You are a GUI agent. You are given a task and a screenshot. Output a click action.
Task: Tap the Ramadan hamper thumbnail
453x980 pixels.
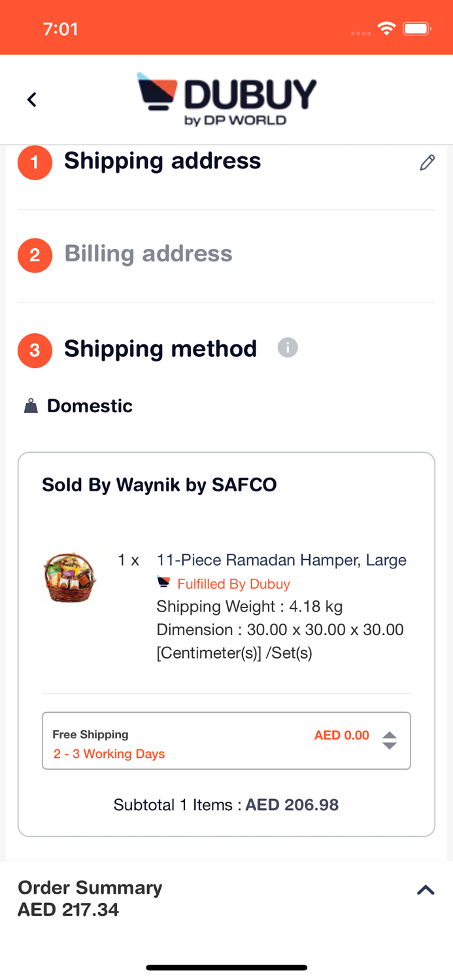coord(70,578)
